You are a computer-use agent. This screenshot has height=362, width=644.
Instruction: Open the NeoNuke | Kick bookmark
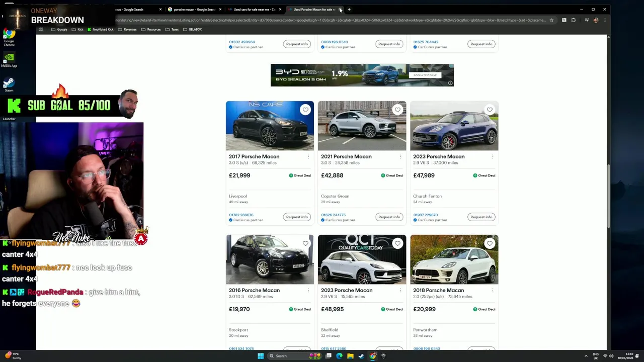tap(101, 30)
